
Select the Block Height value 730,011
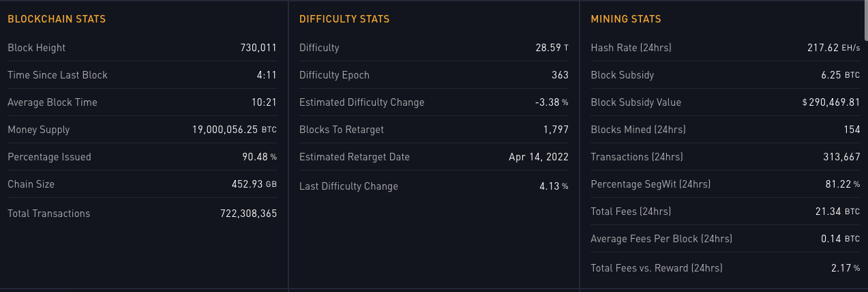(258, 48)
